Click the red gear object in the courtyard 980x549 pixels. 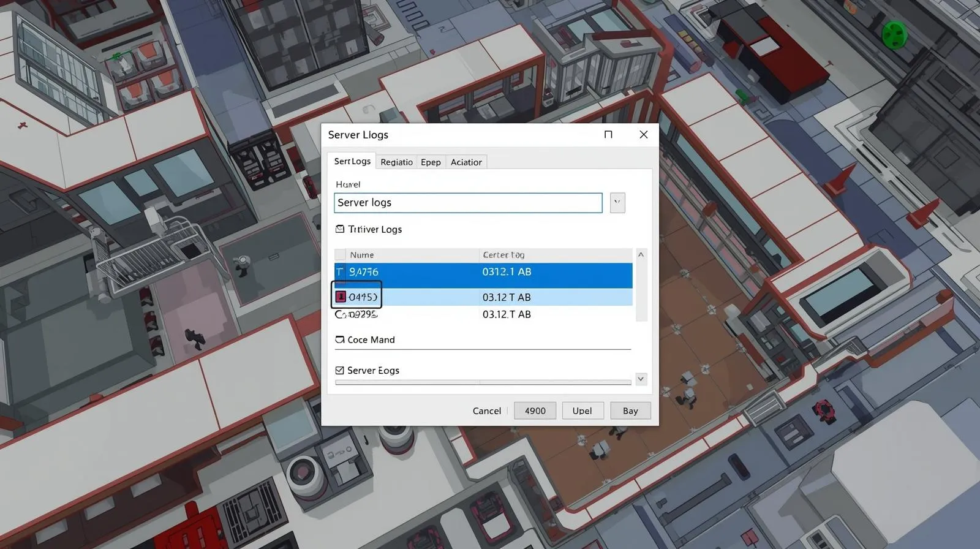(824, 410)
